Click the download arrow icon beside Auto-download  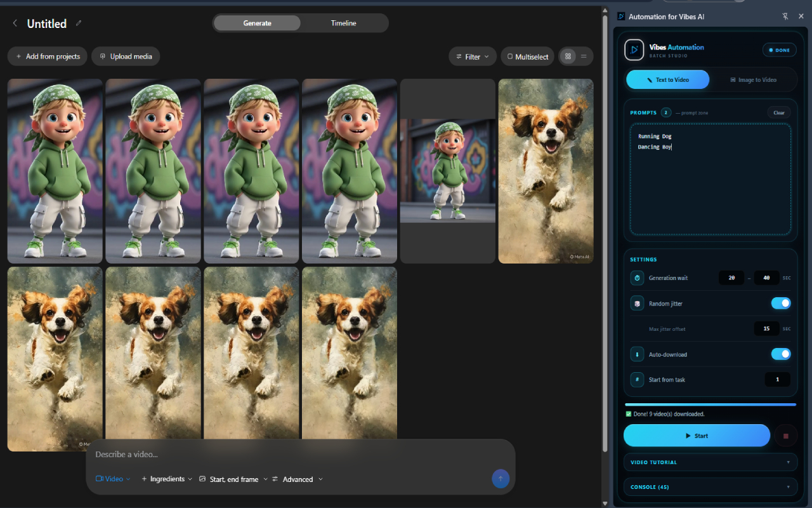tap(637, 354)
